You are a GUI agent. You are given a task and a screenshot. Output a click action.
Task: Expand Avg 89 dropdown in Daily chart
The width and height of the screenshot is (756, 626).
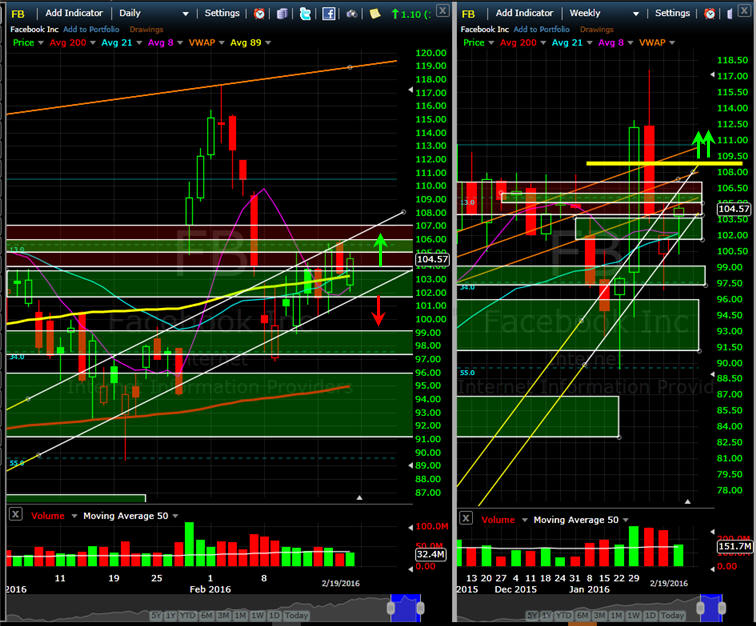click(268, 43)
